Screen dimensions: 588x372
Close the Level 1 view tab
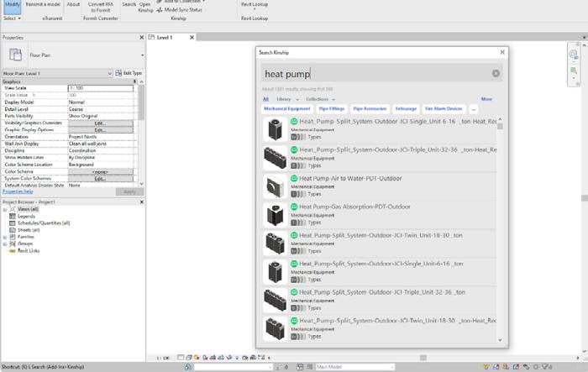(192, 38)
